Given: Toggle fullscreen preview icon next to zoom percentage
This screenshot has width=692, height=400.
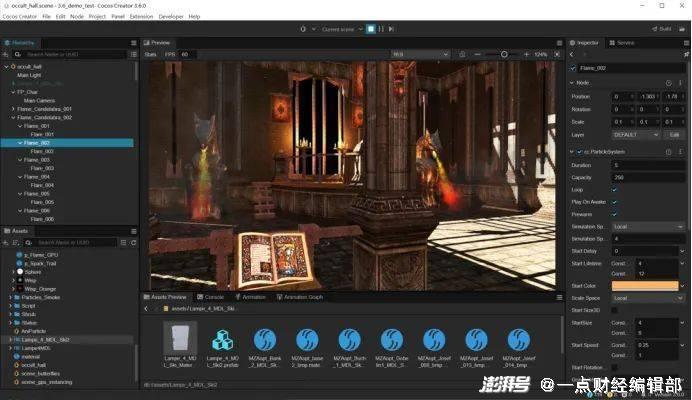Looking at the screenshot, I should point(557,54).
